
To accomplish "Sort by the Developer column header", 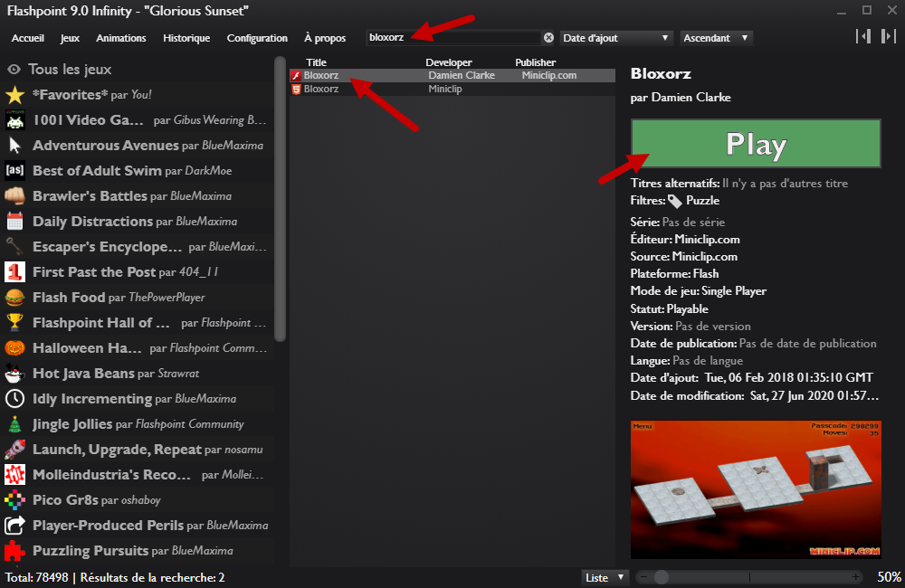I will tap(449, 62).
